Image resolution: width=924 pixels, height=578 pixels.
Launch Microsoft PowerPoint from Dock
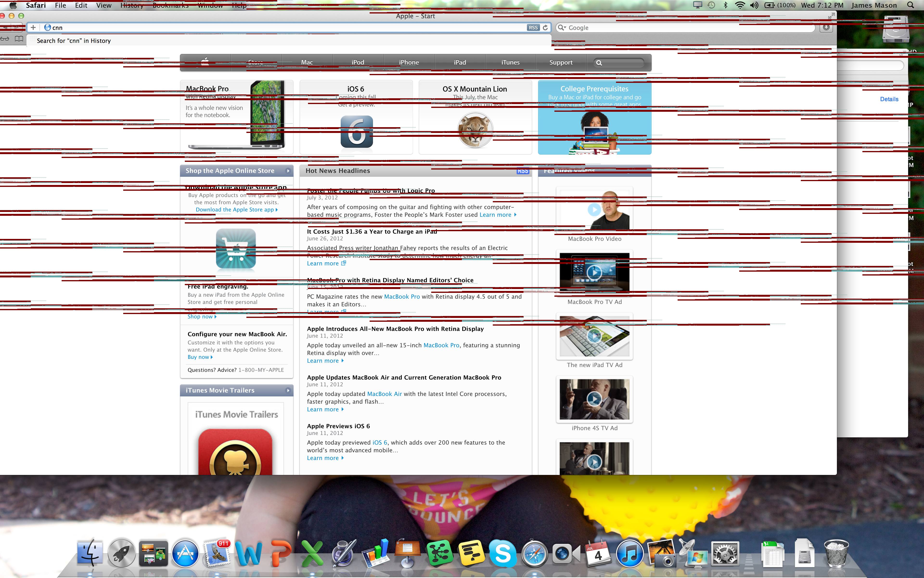[x=281, y=553]
